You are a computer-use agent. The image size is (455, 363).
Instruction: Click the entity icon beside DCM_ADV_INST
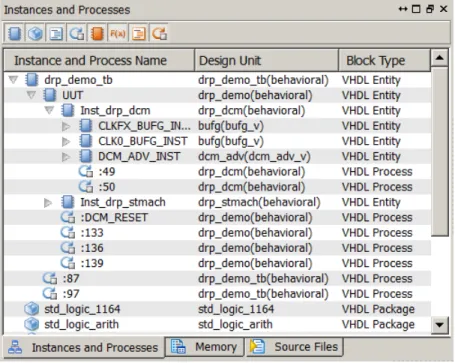[86, 156]
